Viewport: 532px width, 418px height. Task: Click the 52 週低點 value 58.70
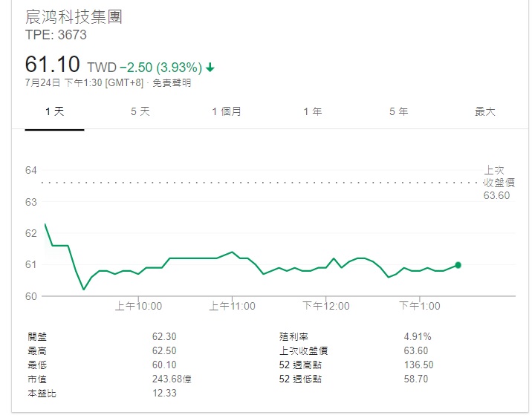(x=416, y=379)
